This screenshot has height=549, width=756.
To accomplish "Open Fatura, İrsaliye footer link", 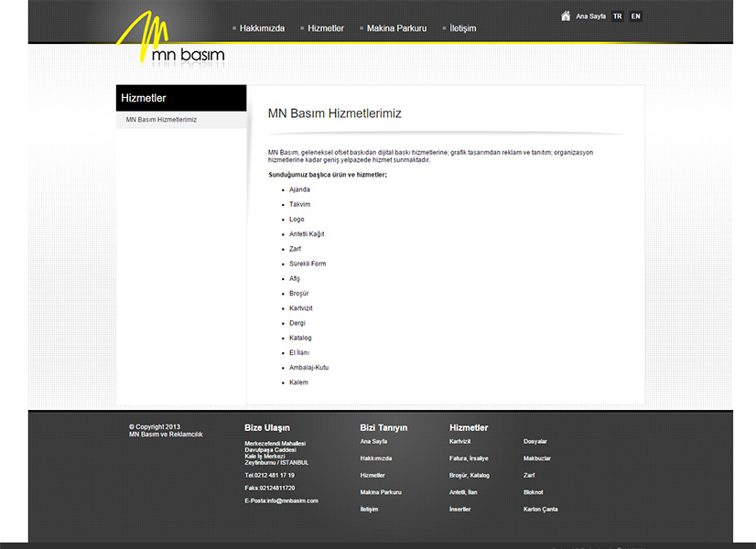I will pyautogui.click(x=469, y=458).
